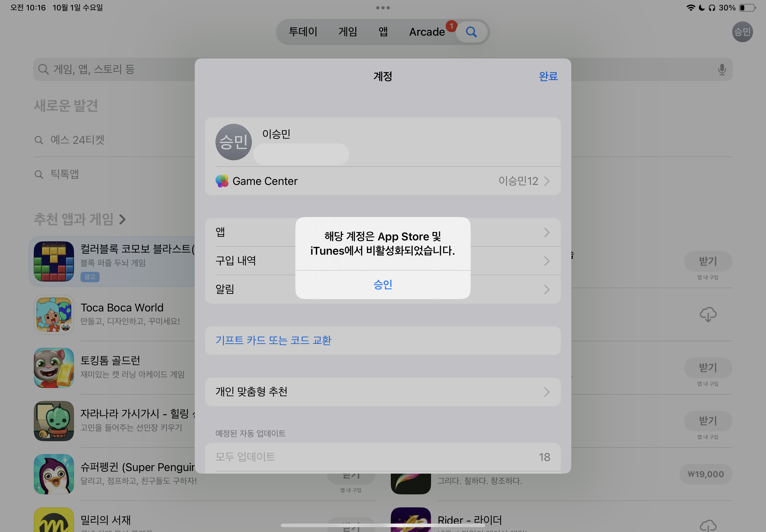The height and width of the screenshot is (532, 766).
Task: Tap 완료 to close account sheet
Action: tap(548, 76)
